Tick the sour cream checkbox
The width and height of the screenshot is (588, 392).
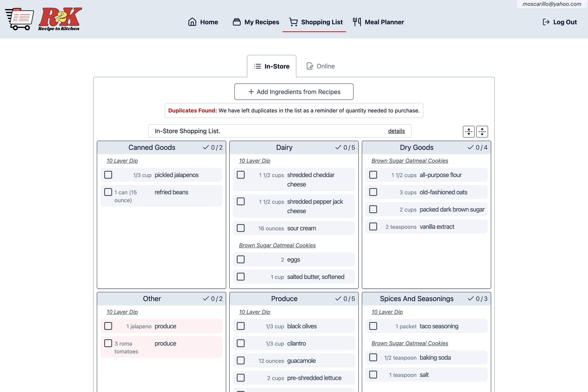pyautogui.click(x=241, y=228)
